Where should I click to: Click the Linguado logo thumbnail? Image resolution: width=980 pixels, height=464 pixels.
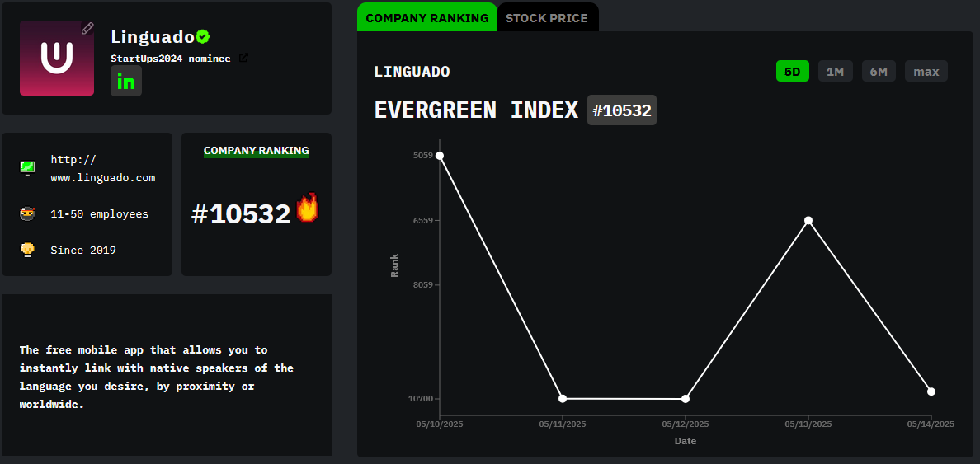click(x=57, y=58)
